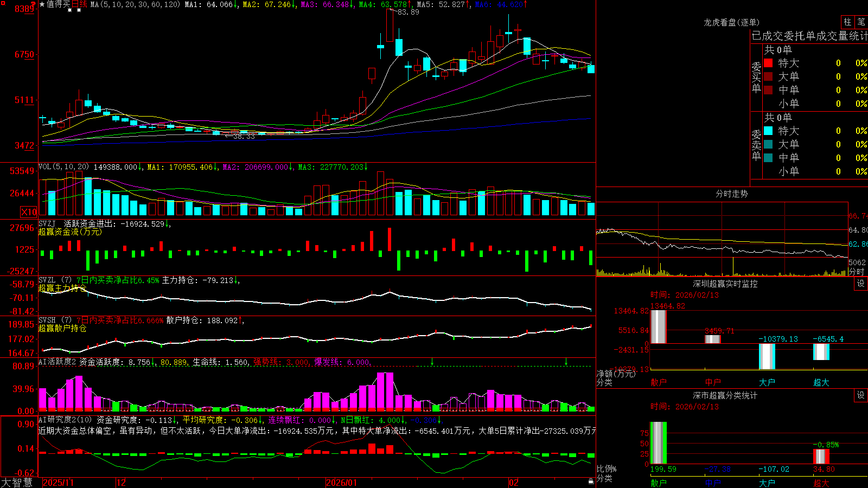
Task: Click the 深市超赢分类统计 panel title
Action: (x=725, y=395)
